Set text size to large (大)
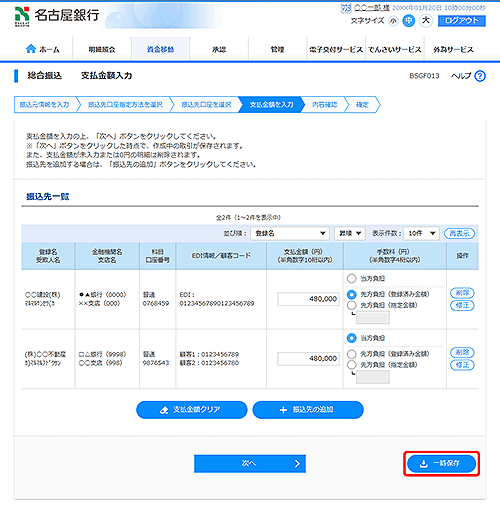 pyautogui.click(x=426, y=21)
